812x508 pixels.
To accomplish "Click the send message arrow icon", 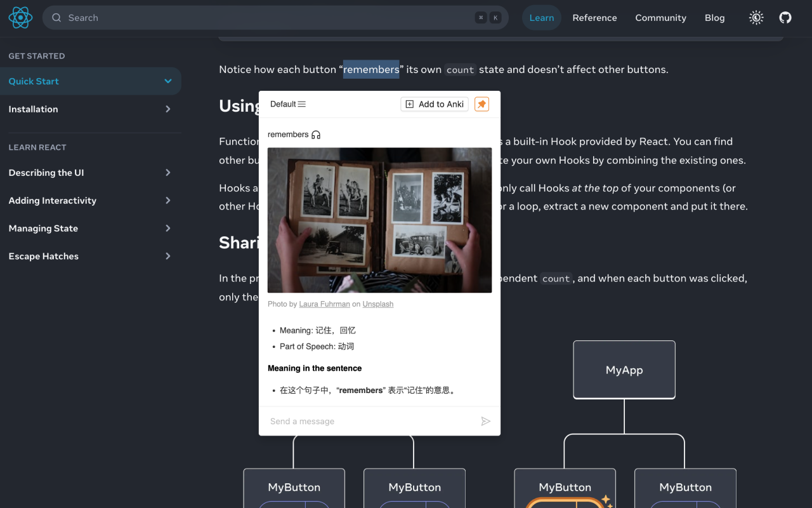I will click(486, 421).
